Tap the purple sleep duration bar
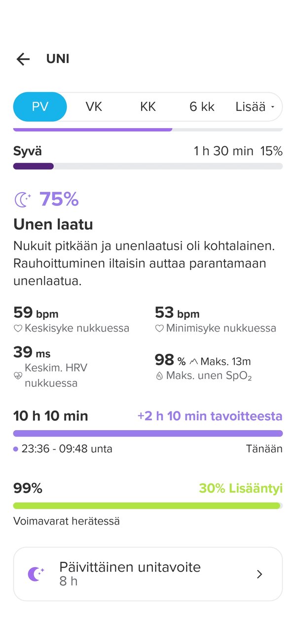 pos(148,434)
